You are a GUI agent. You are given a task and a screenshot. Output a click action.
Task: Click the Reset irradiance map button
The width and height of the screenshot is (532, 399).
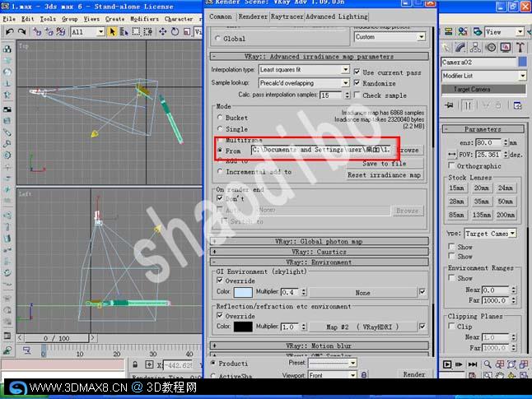[385, 175]
